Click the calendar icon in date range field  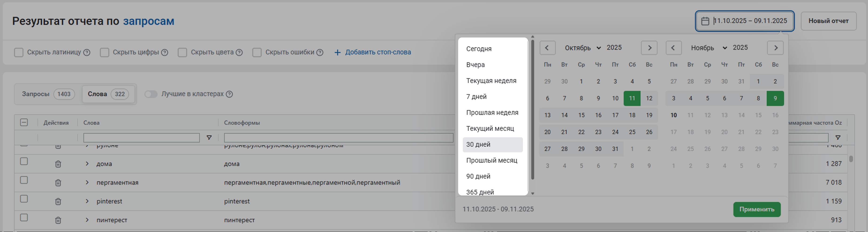click(705, 21)
